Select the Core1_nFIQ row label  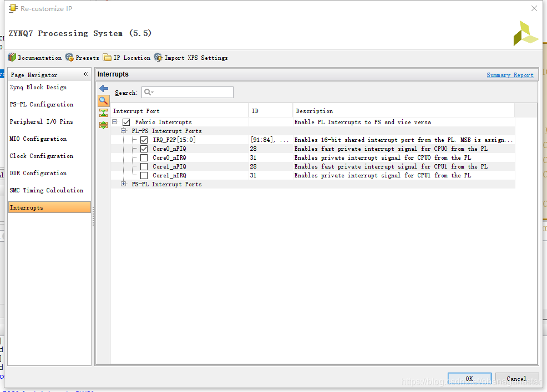(169, 167)
